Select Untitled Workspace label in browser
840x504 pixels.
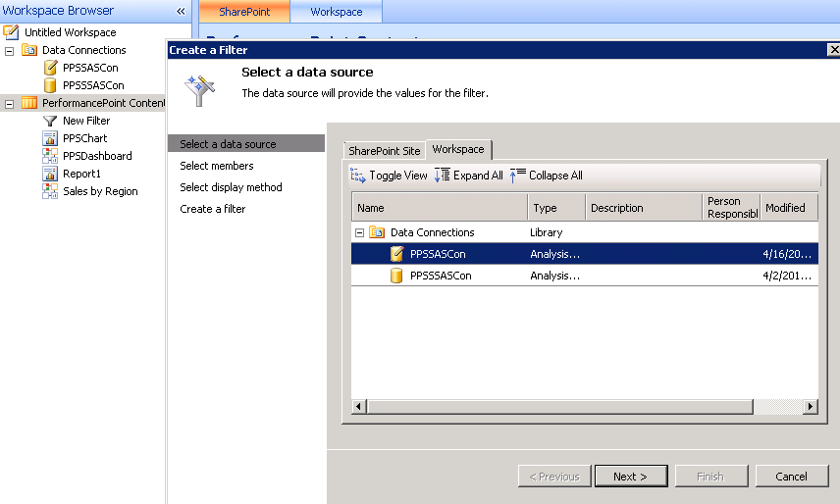71,32
